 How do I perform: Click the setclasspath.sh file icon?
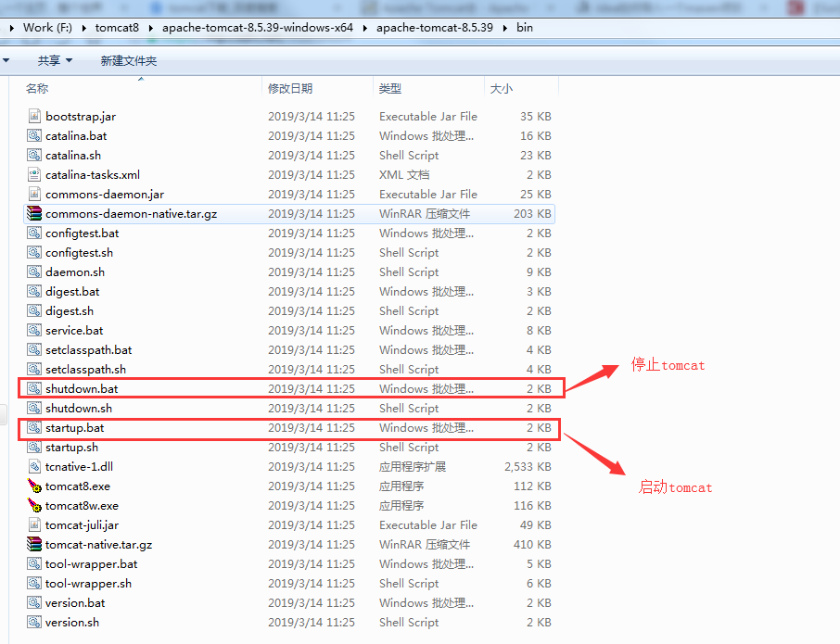coord(34,369)
